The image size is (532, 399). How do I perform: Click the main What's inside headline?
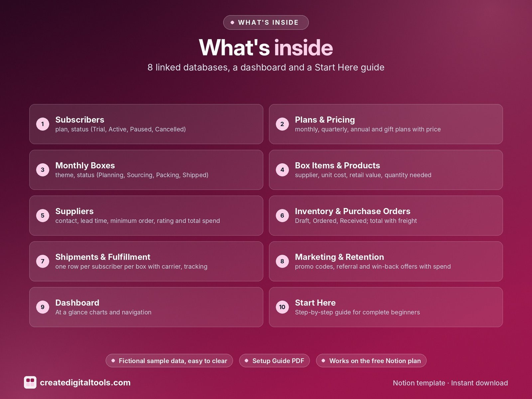point(266,48)
